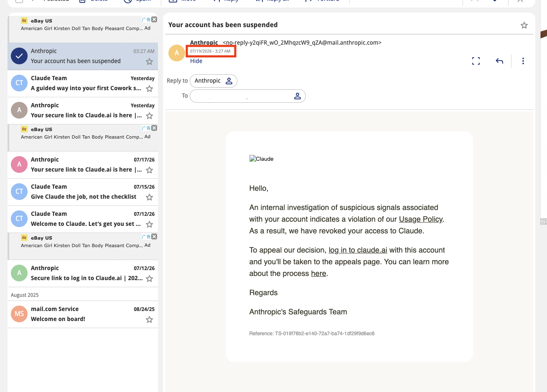Open 'Give Claude the job, not the checklist' email
The image size is (547, 392).
pos(83,192)
